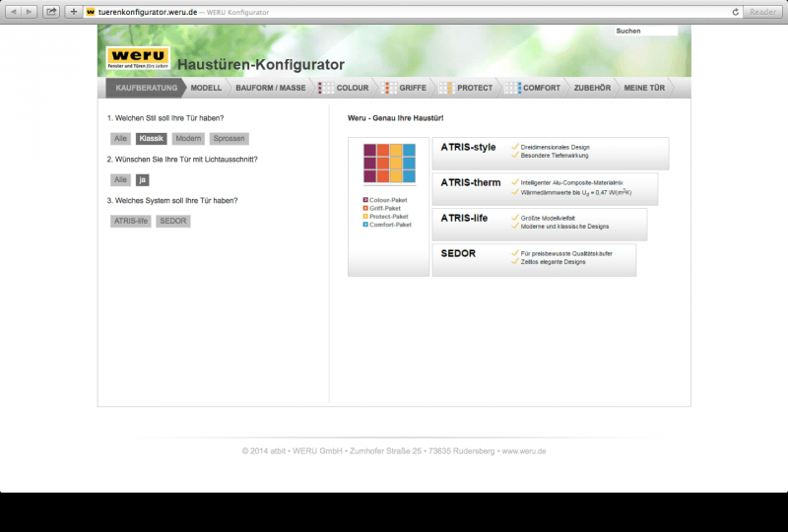Select the Sprossen style option
Screen dimensions: 788x532
tap(230, 138)
